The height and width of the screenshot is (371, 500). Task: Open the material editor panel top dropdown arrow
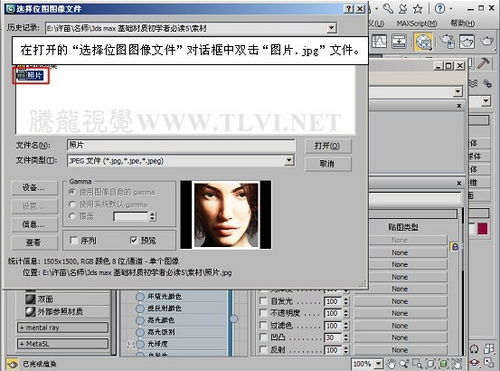458,91
